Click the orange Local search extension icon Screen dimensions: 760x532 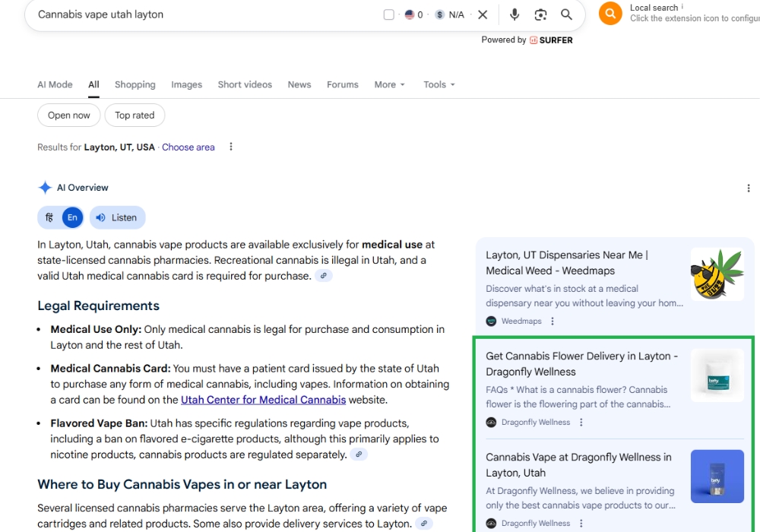tap(610, 13)
